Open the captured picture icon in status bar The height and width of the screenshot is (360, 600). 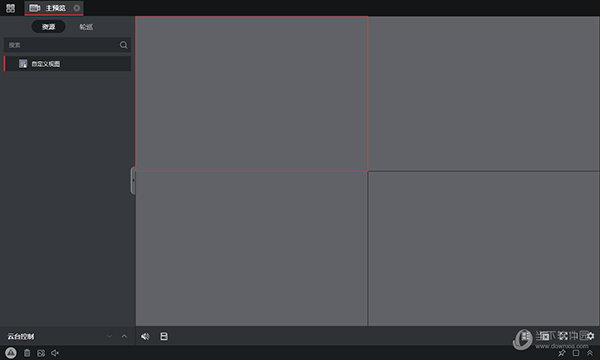click(41, 353)
